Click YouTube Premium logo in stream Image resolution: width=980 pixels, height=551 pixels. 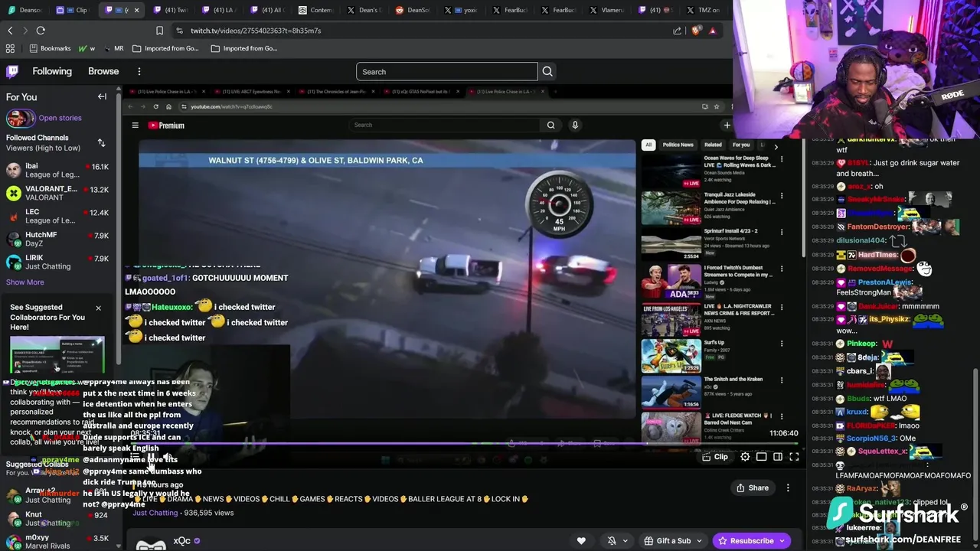pos(166,126)
